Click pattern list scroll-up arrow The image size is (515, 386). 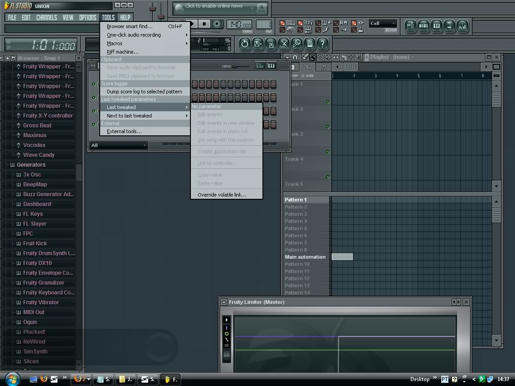point(496,201)
